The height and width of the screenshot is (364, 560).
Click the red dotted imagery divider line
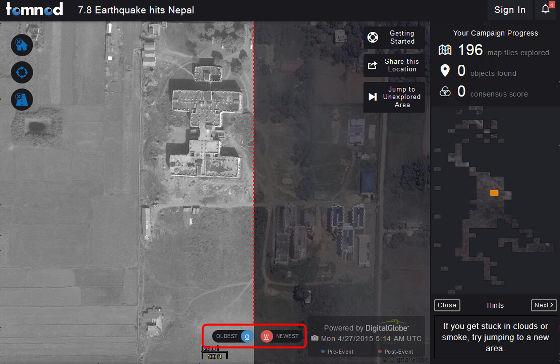coord(254,171)
